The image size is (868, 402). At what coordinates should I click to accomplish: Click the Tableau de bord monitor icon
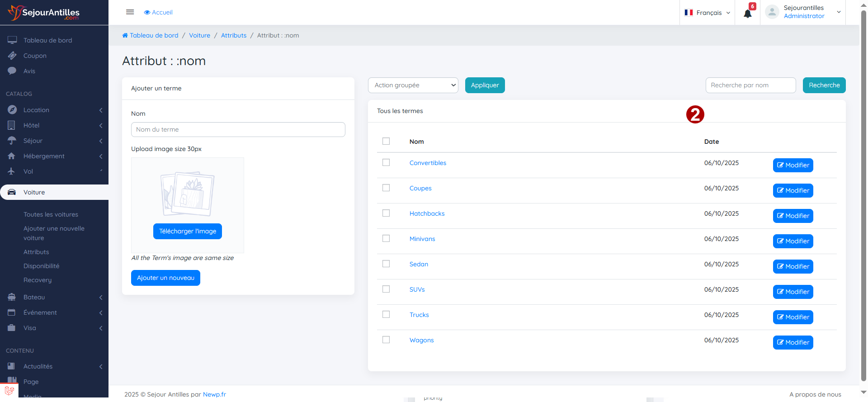12,40
